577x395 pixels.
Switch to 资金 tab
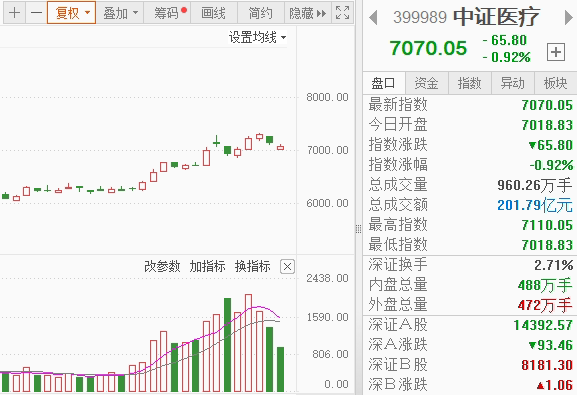(426, 83)
